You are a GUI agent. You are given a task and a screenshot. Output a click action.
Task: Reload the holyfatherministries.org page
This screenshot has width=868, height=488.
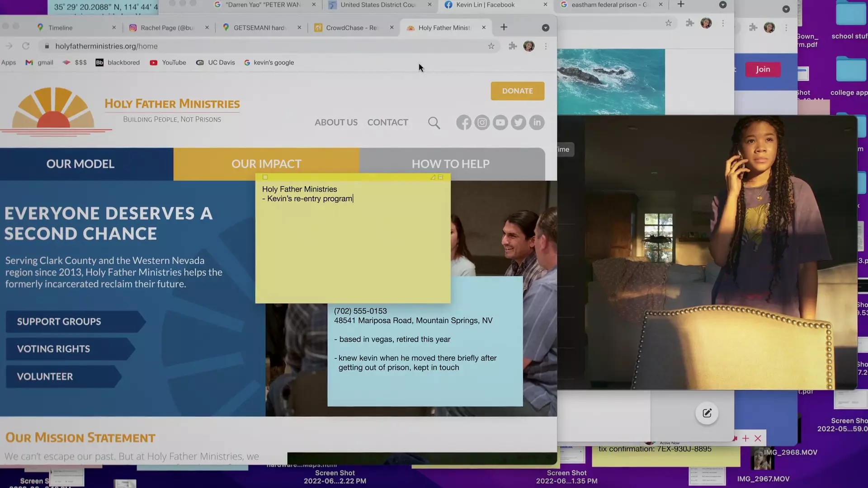pos(26,46)
